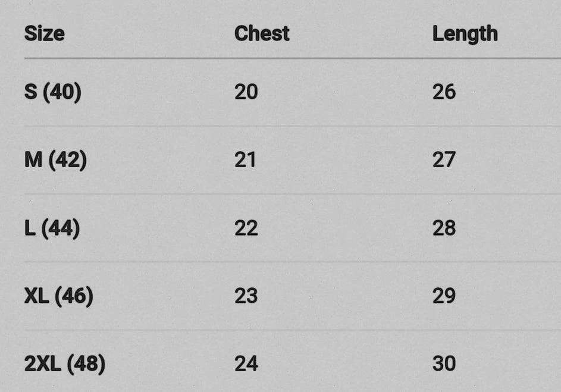Click length value 30 for size 2XL

tap(444, 364)
